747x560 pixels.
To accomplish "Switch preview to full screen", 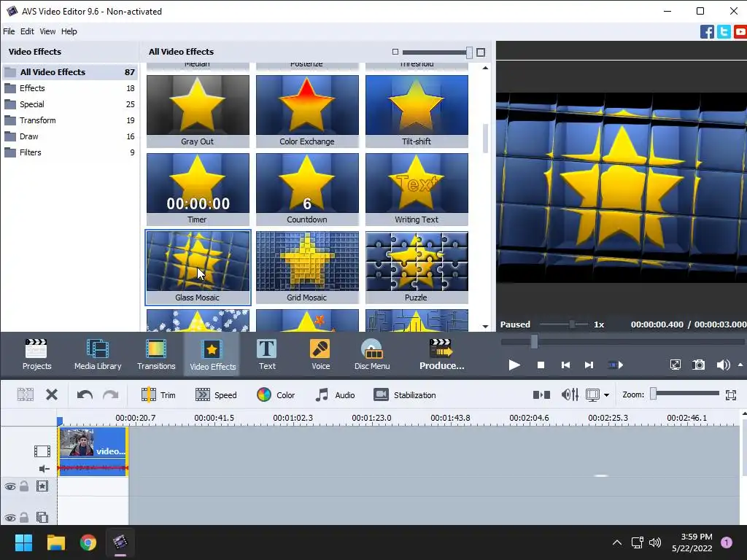I will pyautogui.click(x=676, y=365).
